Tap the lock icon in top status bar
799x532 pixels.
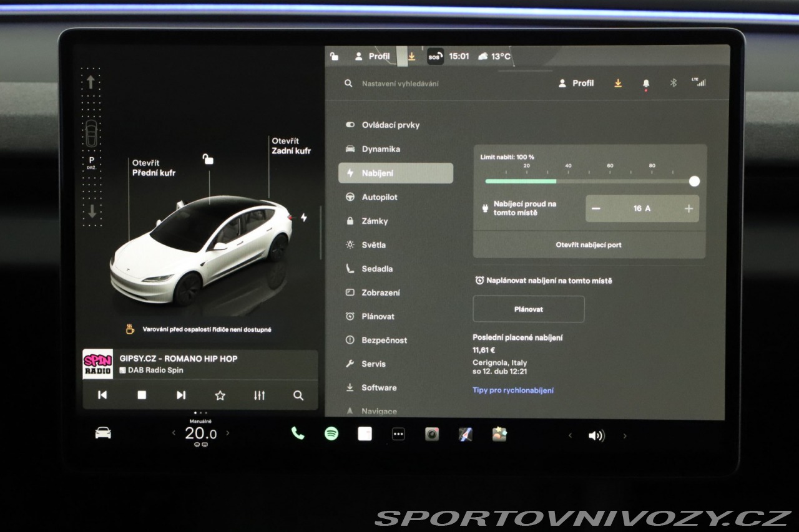tap(335, 56)
